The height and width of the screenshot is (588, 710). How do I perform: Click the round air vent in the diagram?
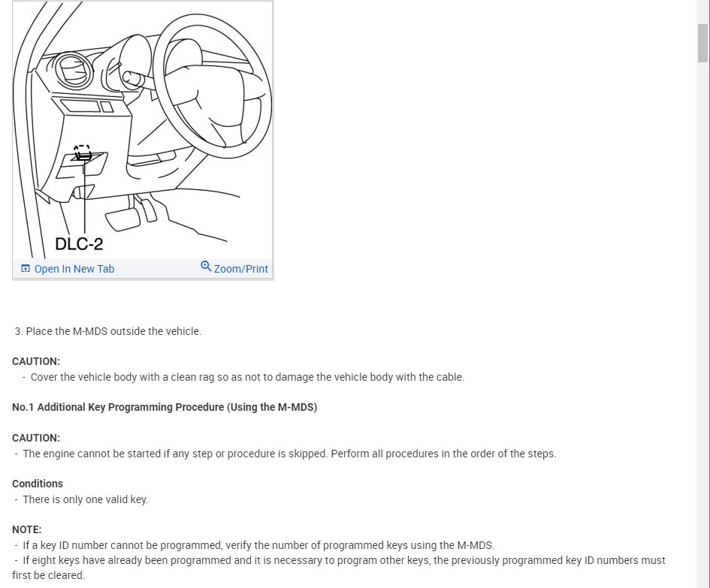(x=72, y=70)
